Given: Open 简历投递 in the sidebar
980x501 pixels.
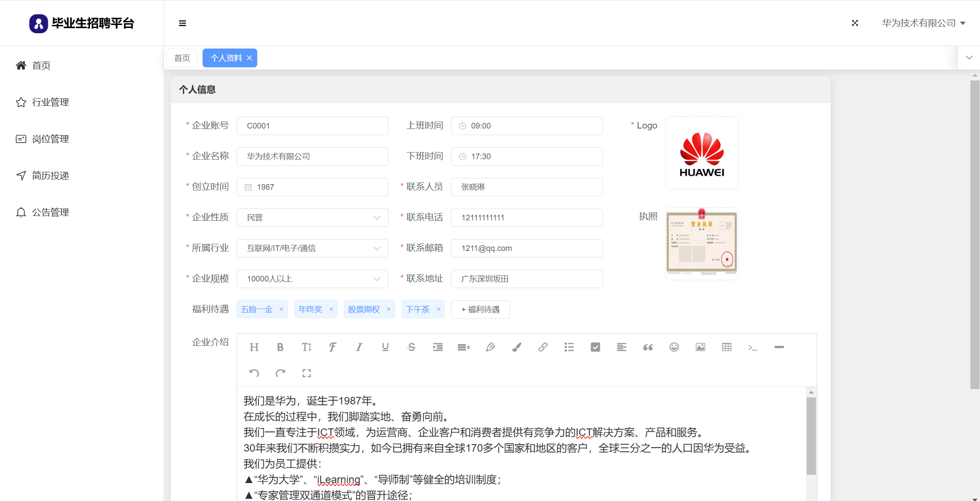Looking at the screenshot, I should click(50, 176).
